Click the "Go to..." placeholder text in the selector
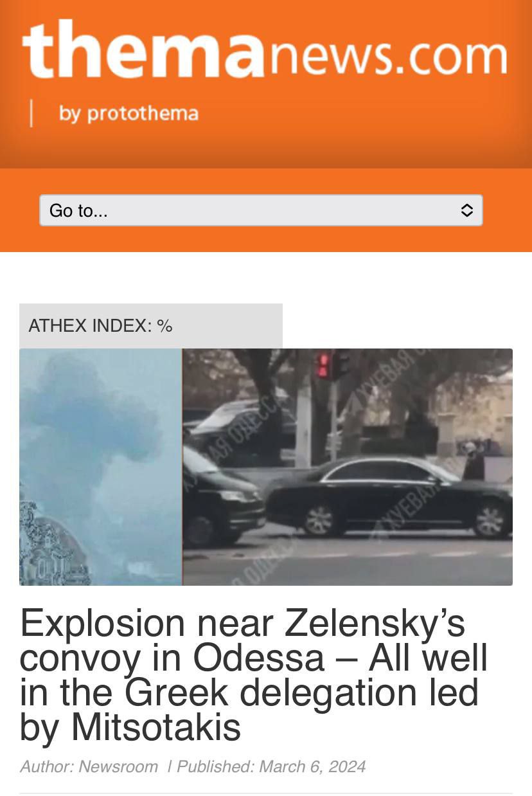 [78, 211]
